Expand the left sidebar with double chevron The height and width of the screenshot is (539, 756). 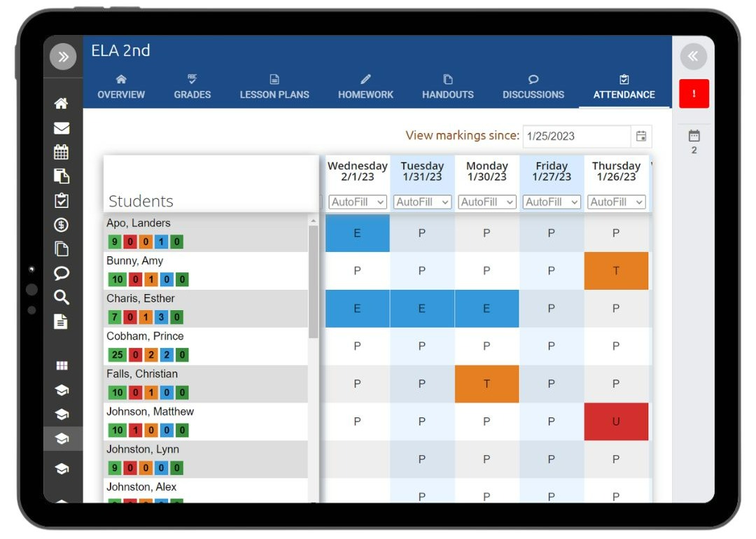63,57
